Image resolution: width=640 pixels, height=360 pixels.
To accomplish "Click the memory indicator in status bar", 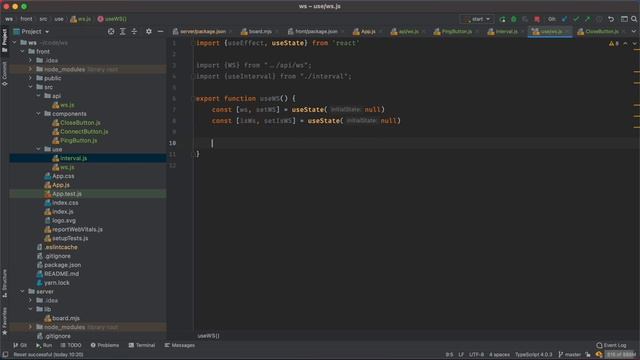I will pos(621,355).
